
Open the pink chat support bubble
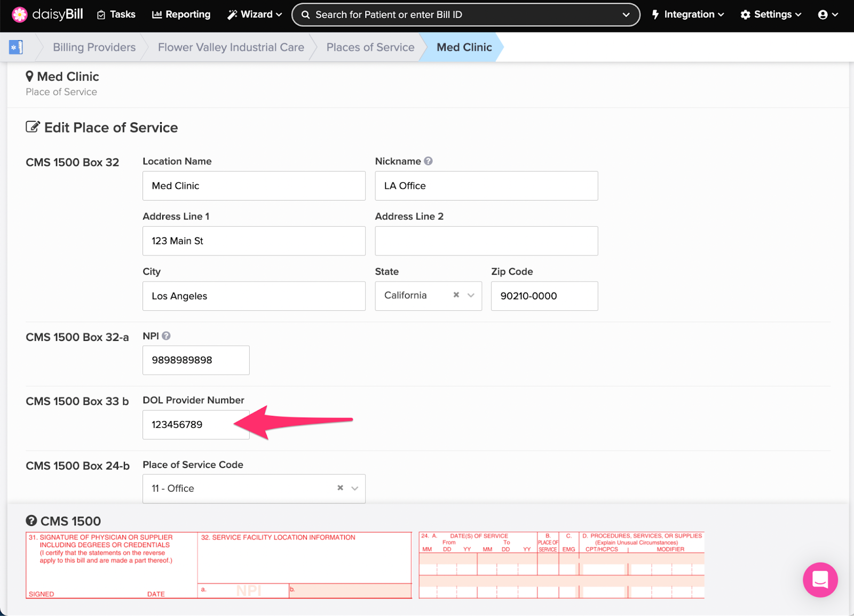(820, 580)
